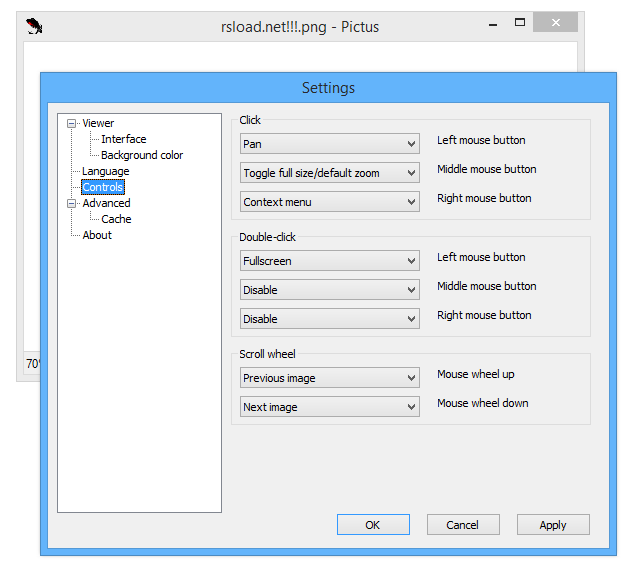The image size is (637, 581).
Task: Open the Previous image scroll wheel dropdown
Action: 329,378
